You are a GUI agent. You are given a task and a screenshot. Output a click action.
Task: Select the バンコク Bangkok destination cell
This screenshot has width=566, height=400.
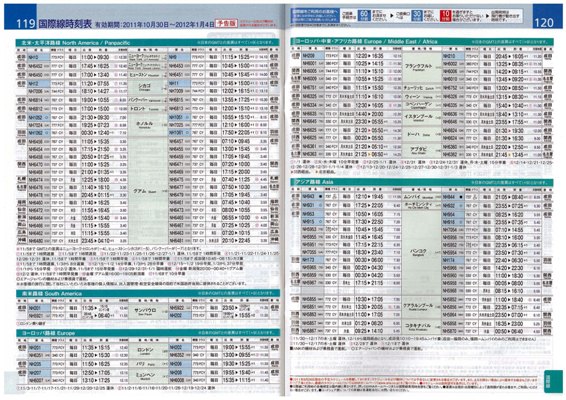422,252
